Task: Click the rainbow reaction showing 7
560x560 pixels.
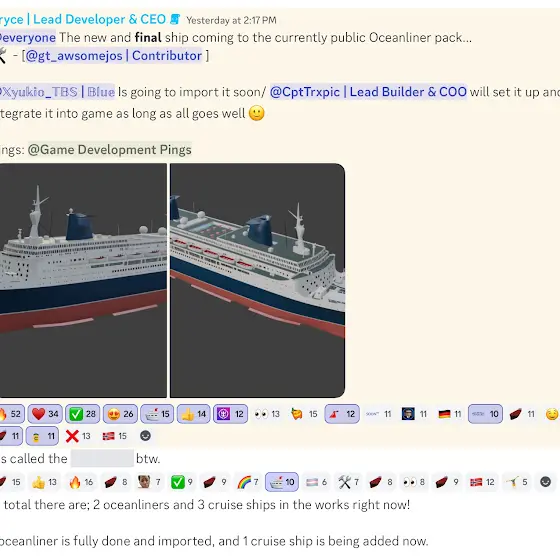Action: (248, 482)
